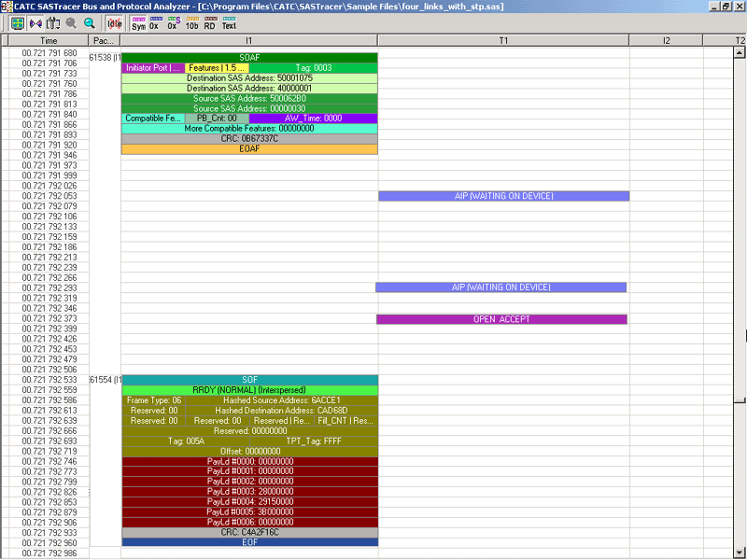Click the I1 channel column header

pos(248,40)
